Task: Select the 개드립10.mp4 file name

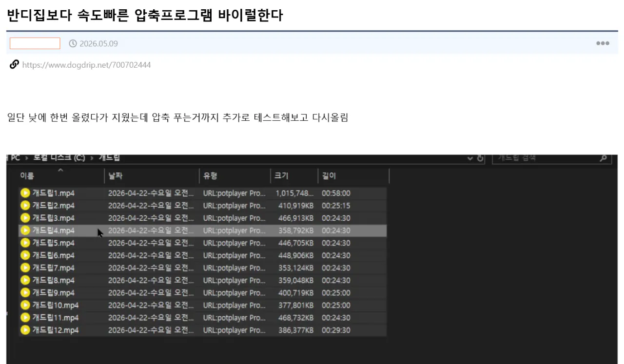Action: click(56, 306)
